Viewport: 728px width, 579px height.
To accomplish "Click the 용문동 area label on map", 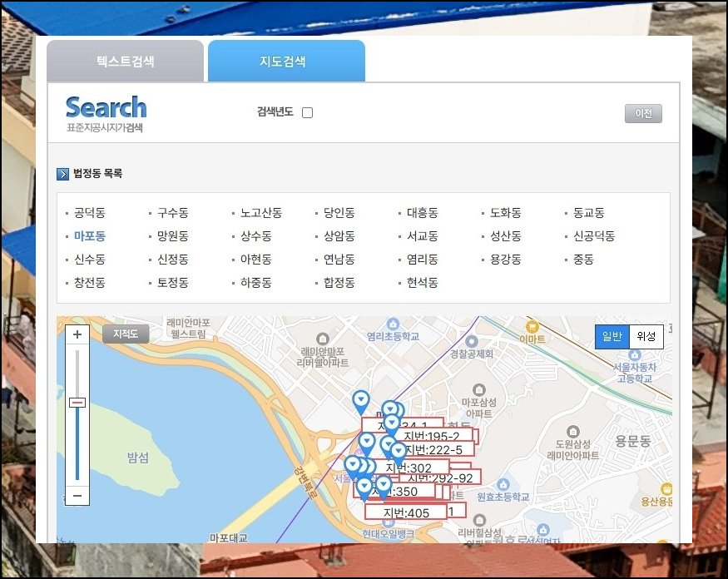I will tap(633, 441).
